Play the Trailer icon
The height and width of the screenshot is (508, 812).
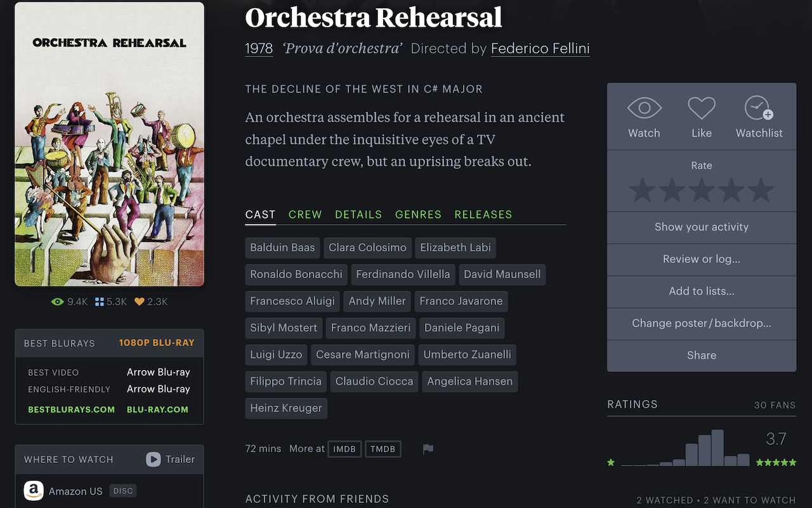(154, 459)
